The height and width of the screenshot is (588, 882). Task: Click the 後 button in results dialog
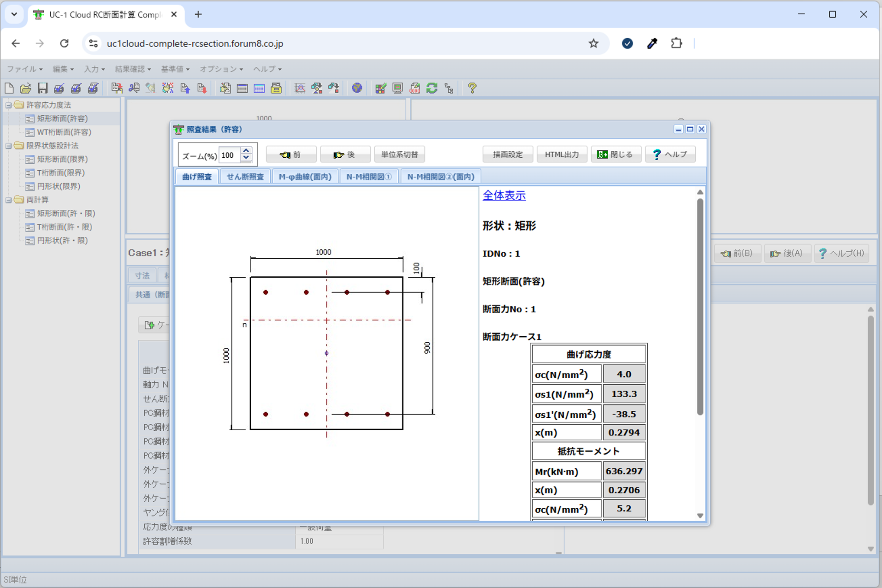345,155
